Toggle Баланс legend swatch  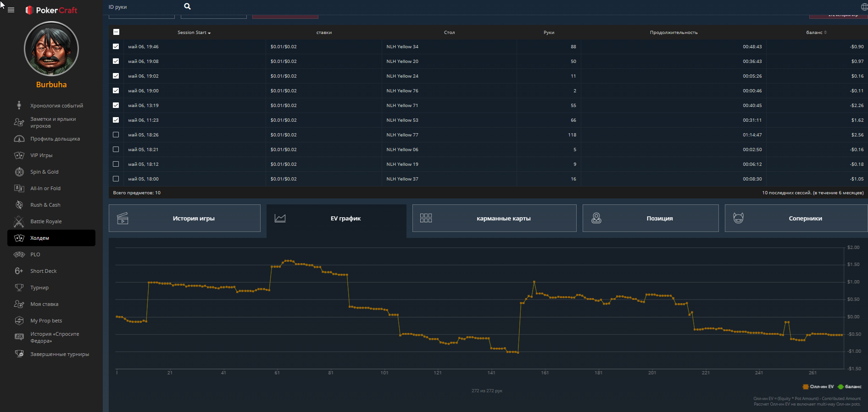(840, 387)
